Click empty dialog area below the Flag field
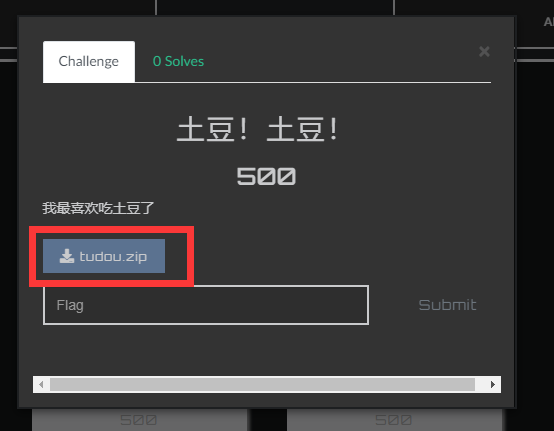The width and height of the screenshot is (554, 431). click(265, 350)
